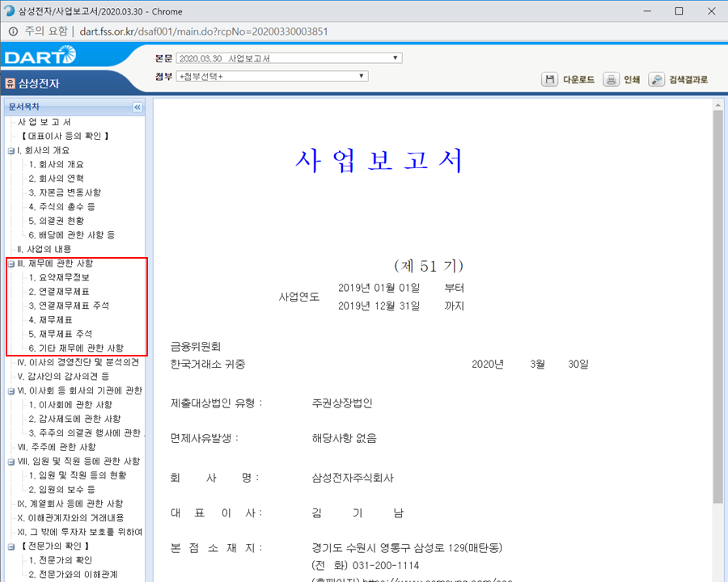Click the 검색결과로 button label

[x=688, y=80]
